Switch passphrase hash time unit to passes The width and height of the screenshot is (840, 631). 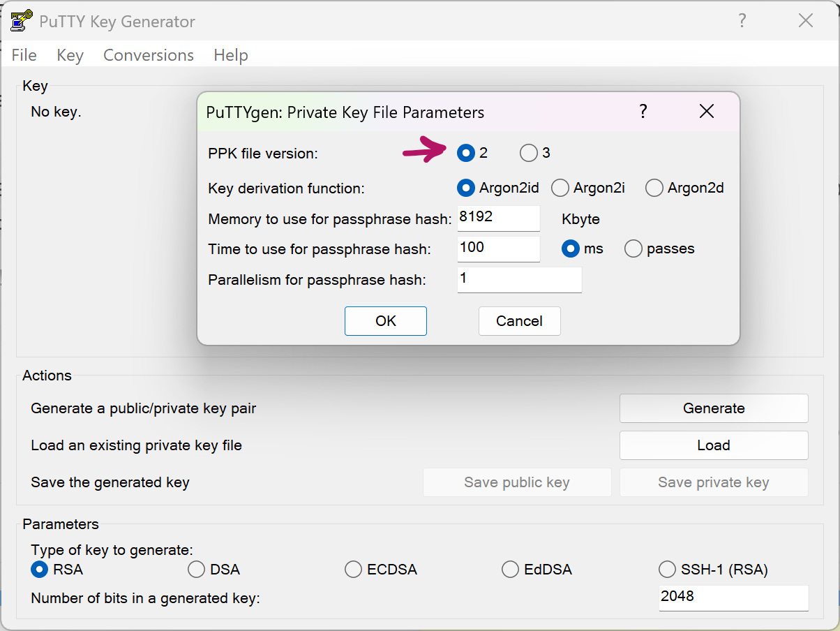[x=633, y=248]
